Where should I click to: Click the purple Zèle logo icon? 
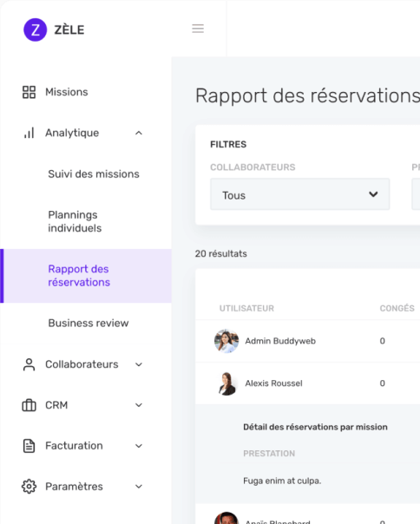[x=35, y=29]
